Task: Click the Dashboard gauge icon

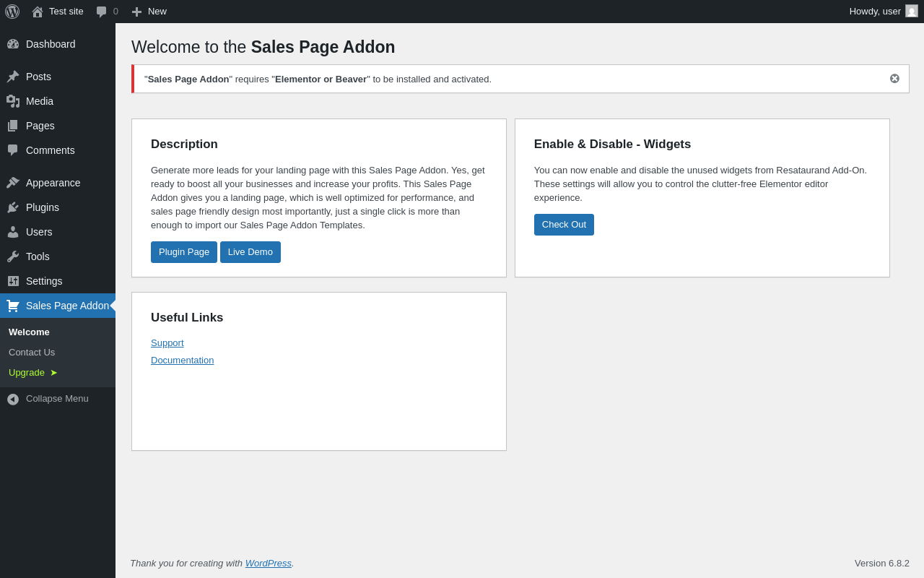Action: [x=13, y=44]
